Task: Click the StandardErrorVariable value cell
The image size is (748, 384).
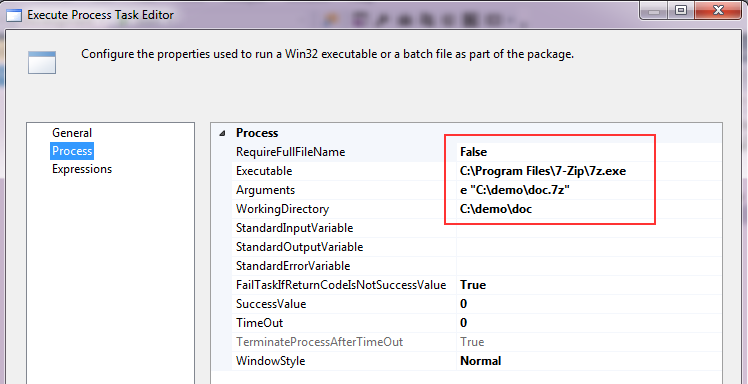Action: click(x=589, y=266)
